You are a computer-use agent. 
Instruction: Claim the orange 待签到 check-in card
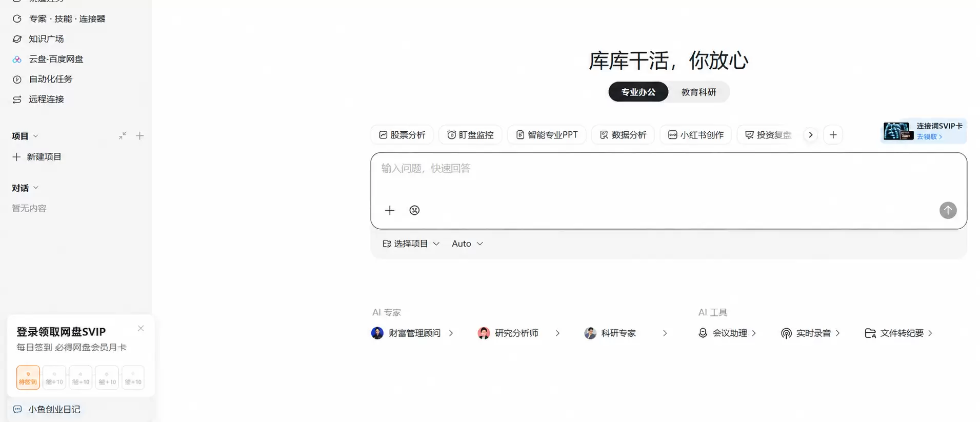point(28,377)
